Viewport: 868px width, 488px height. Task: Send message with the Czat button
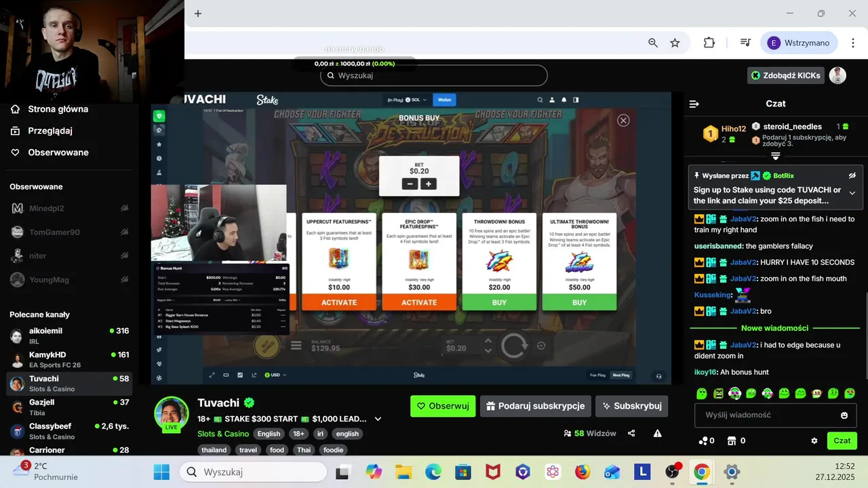(x=842, y=441)
